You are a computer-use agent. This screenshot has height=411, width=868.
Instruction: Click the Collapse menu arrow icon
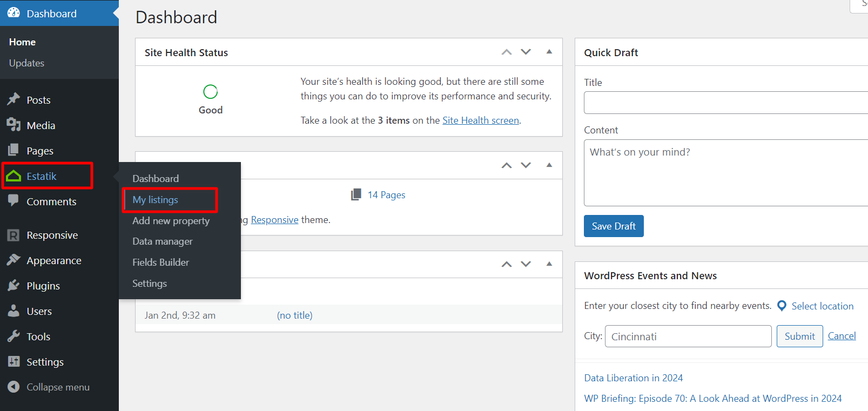pos(14,387)
